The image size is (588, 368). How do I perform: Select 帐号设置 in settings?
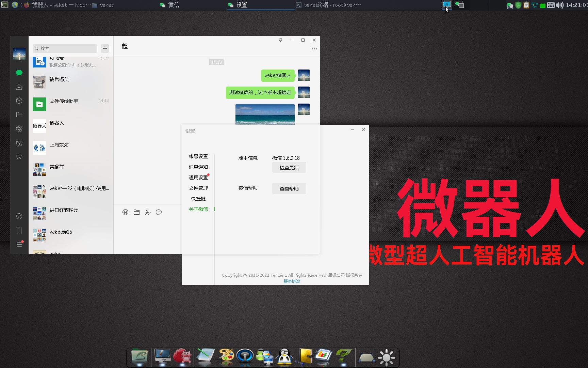(x=198, y=156)
